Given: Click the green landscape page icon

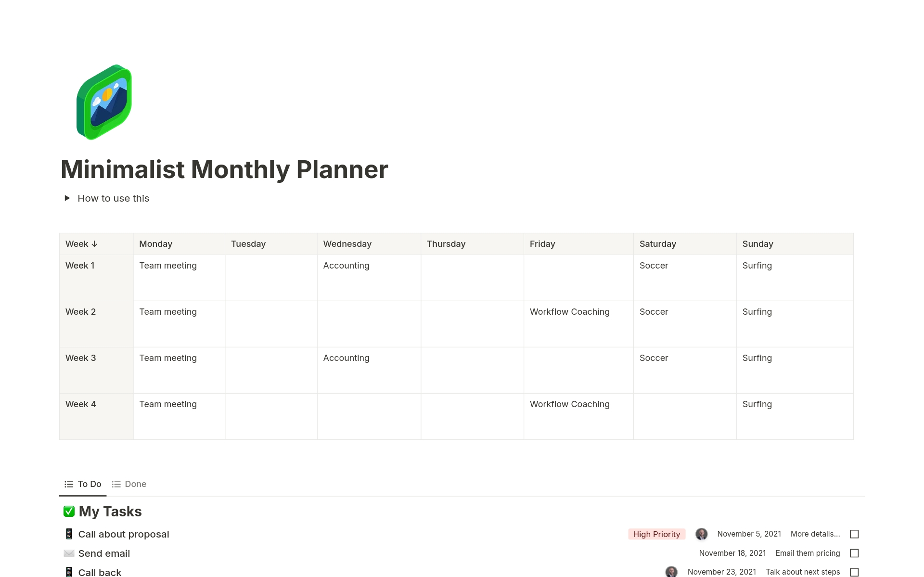Looking at the screenshot, I should pos(104,102).
